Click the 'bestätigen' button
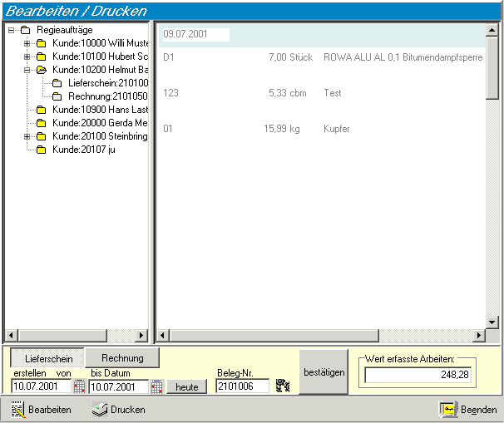Image resolution: width=504 pixels, height=423 pixels. pos(324,372)
